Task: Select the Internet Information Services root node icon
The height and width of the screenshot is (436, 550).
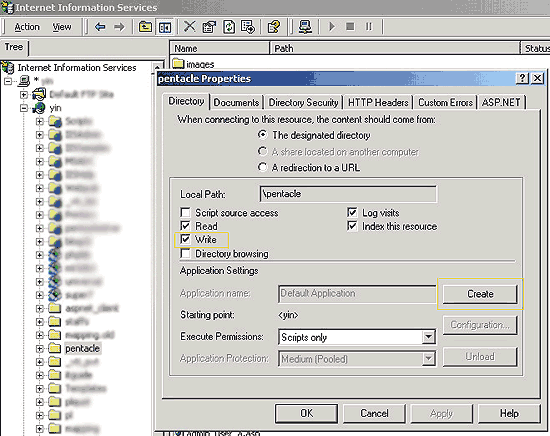Action: pos(8,67)
